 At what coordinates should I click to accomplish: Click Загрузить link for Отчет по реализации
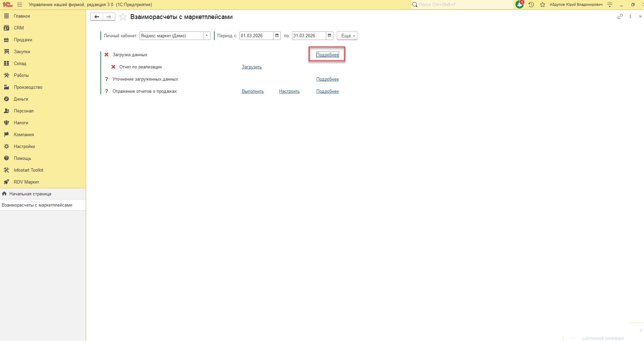pyautogui.click(x=252, y=67)
